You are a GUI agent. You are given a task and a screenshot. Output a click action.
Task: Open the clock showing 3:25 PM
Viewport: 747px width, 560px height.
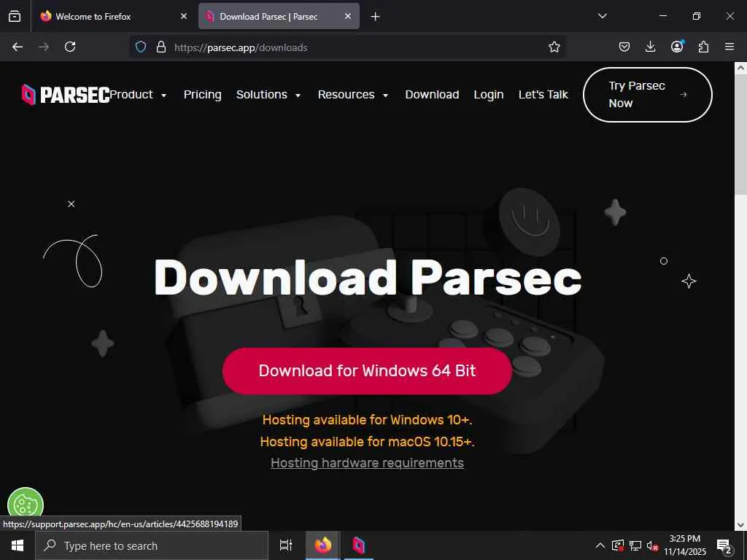685,545
